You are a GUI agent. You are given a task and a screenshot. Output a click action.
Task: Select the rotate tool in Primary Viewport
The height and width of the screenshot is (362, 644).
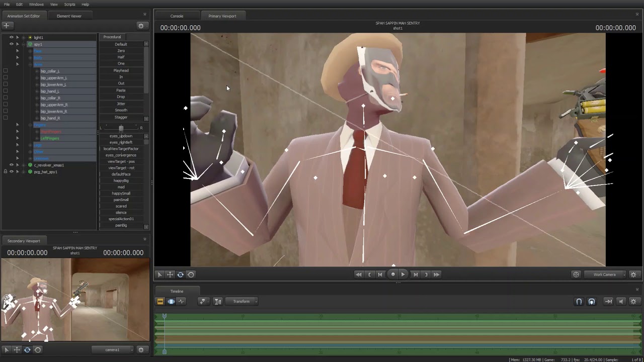(x=180, y=275)
